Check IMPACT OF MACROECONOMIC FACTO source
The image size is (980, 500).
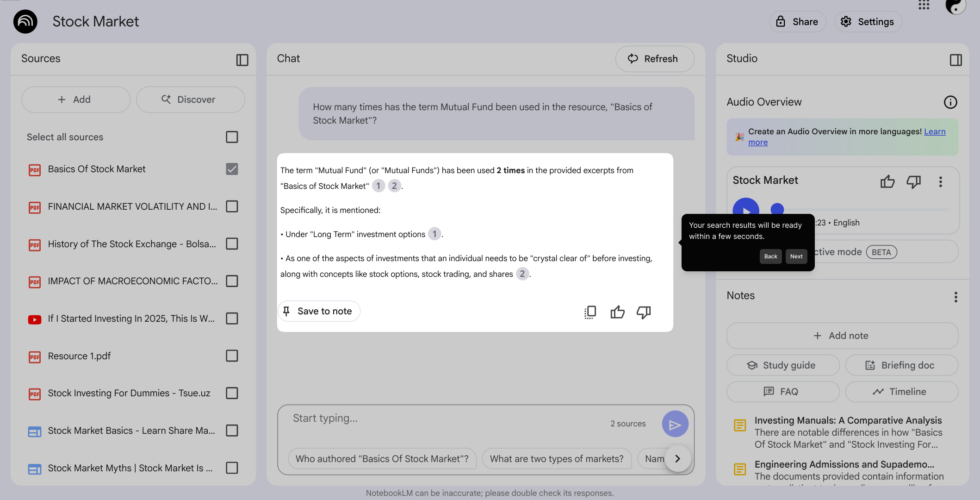point(232,281)
